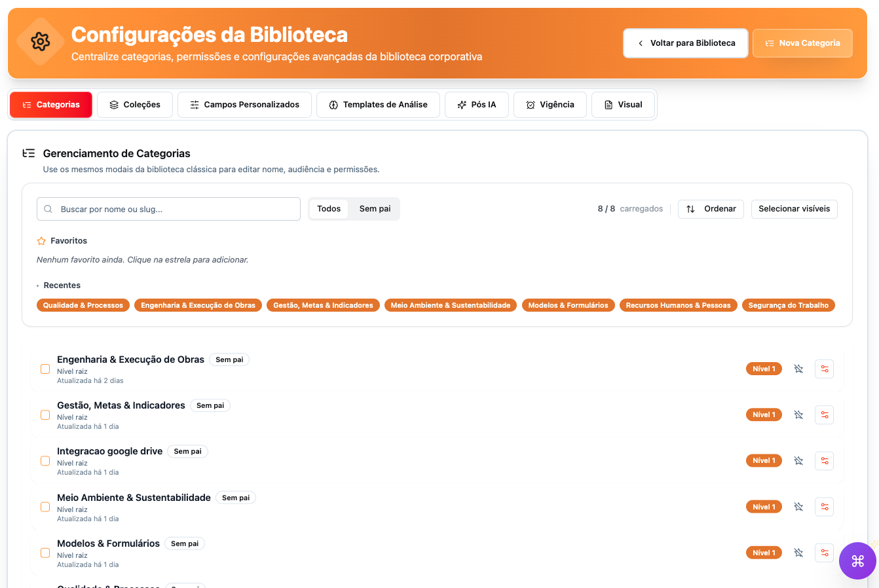879x588 pixels.
Task: Click the clock icon on the Vigência tab
Action: pyautogui.click(x=531, y=104)
